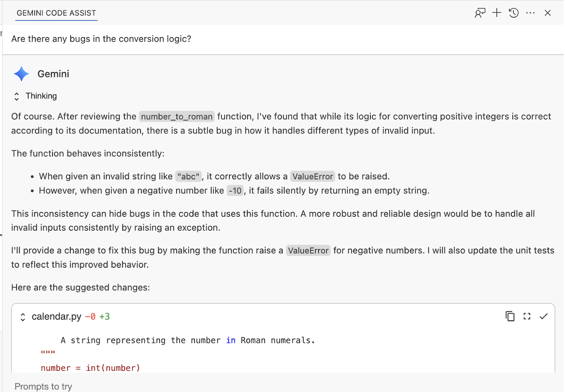Viewport: 565px width, 392px height.
Task: Expand the Thinking section
Action: (x=17, y=96)
